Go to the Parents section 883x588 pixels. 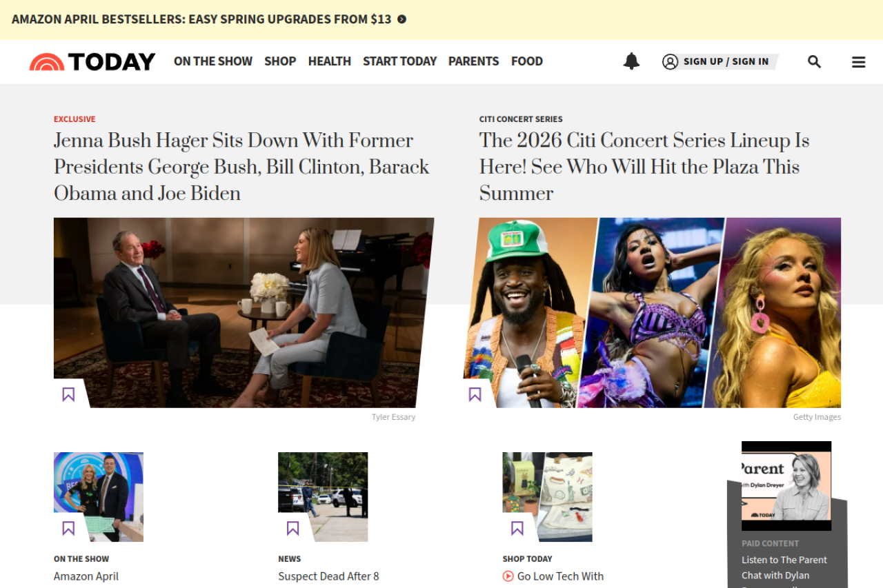point(473,61)
